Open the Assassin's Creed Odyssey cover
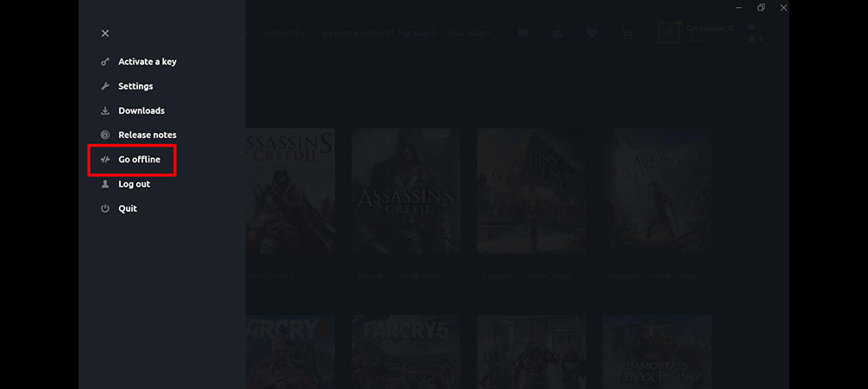Image resolution: width=868 pixels, height=389 pixels. tap(657, 191)
